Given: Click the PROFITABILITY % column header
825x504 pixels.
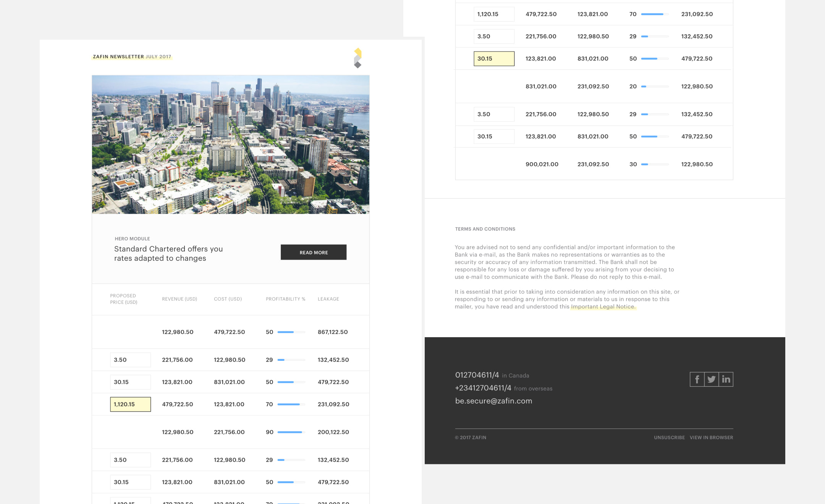Looking at the screenshot, I should (x=285, y=299).
